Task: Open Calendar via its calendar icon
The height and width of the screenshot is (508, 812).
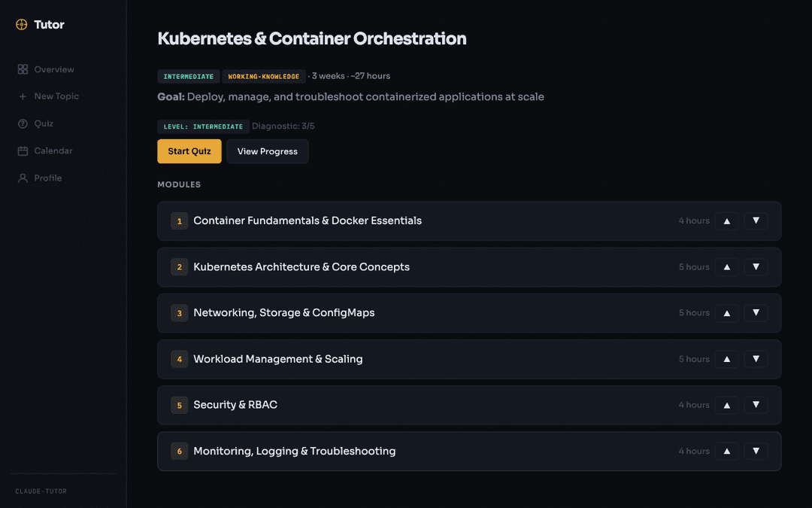Action: [23, 151]
